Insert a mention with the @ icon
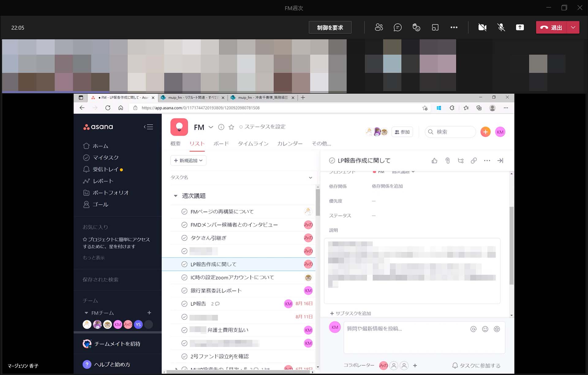 pyautogui.click(x=473, y=329)
